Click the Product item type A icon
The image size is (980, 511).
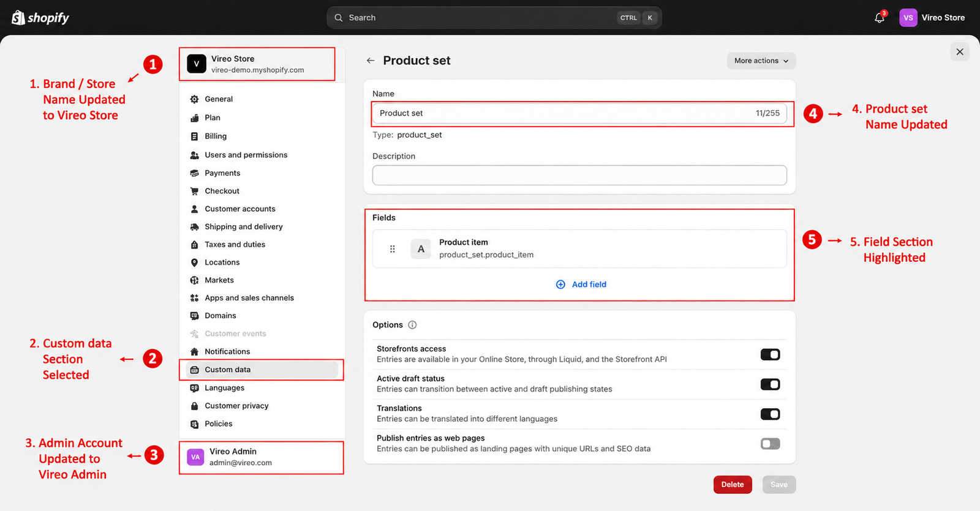(421, 249)
